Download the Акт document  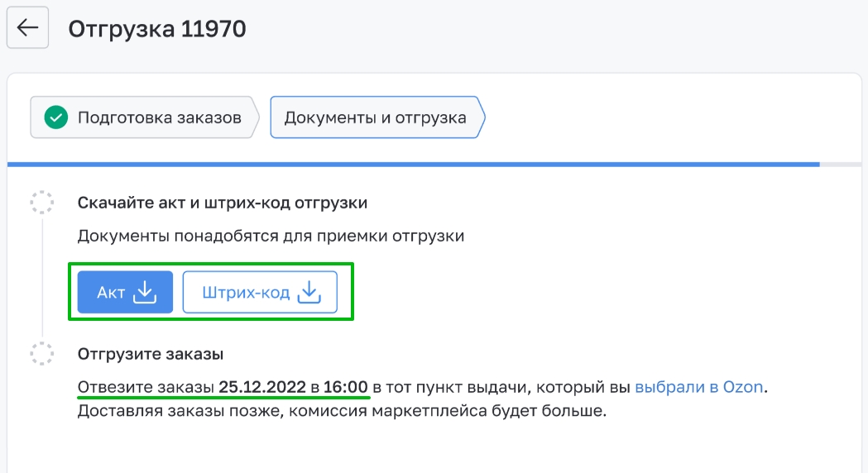125,292
